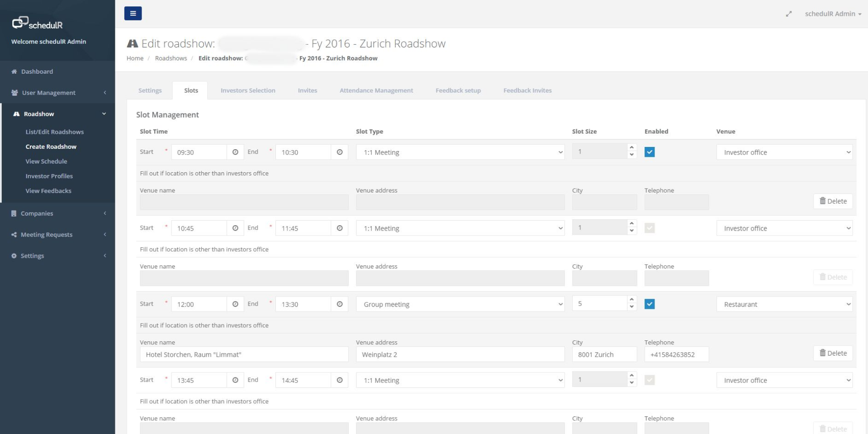Open Create Roadshow in the sidebar
The image size is (868, 434).
tap(51, 146)
